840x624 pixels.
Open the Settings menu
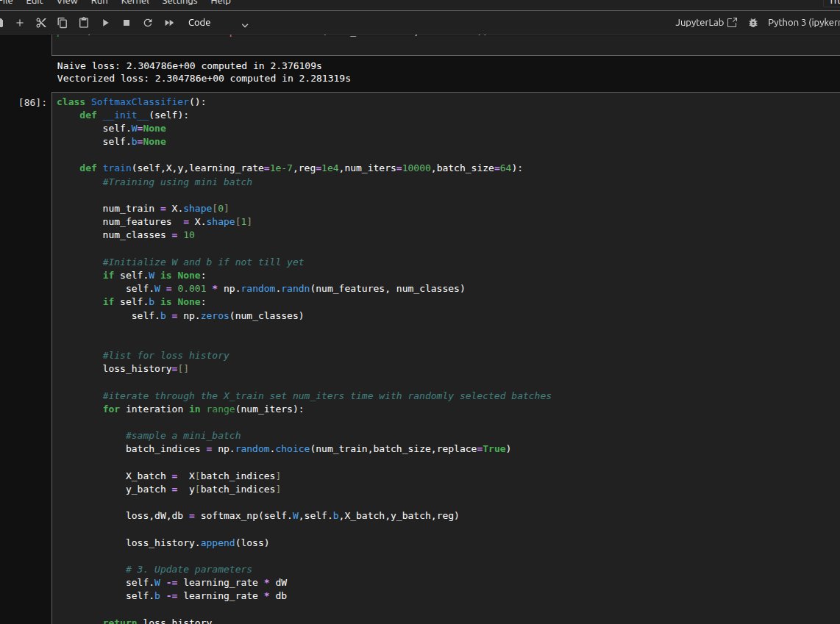point(179,2)
